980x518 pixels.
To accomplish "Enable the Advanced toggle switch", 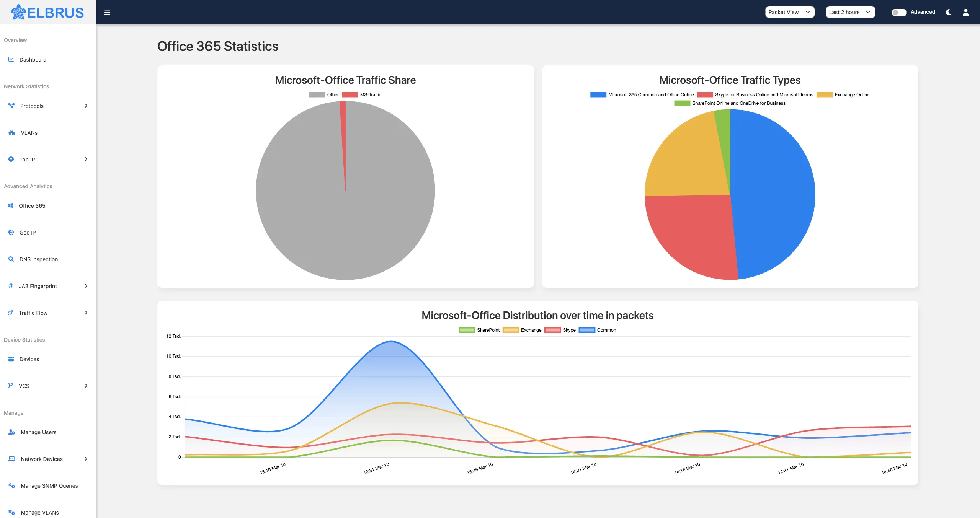I will (x=899, y=12).
